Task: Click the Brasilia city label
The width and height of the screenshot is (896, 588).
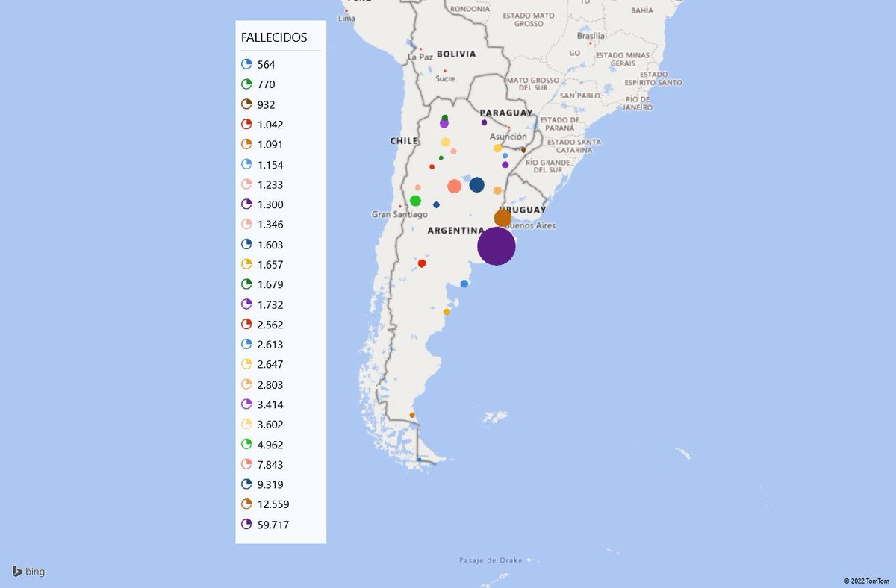Action: 591,35
